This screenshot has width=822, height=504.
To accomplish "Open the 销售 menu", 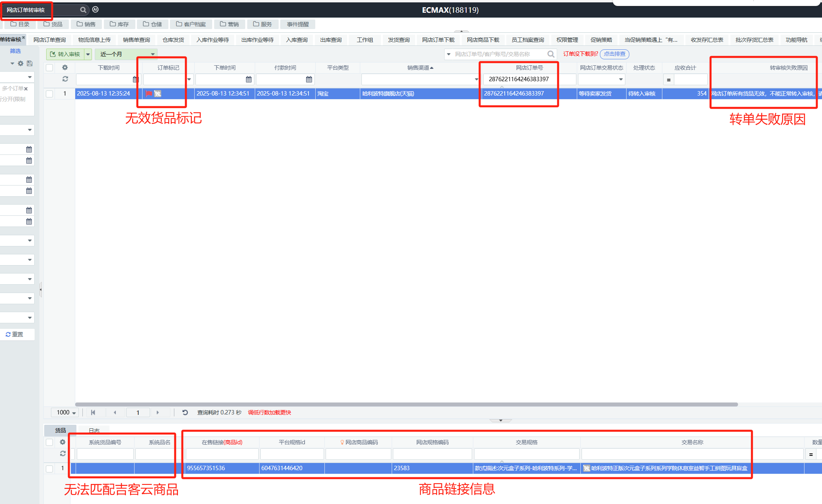I will pyautogui.click(x=86, y=24).
